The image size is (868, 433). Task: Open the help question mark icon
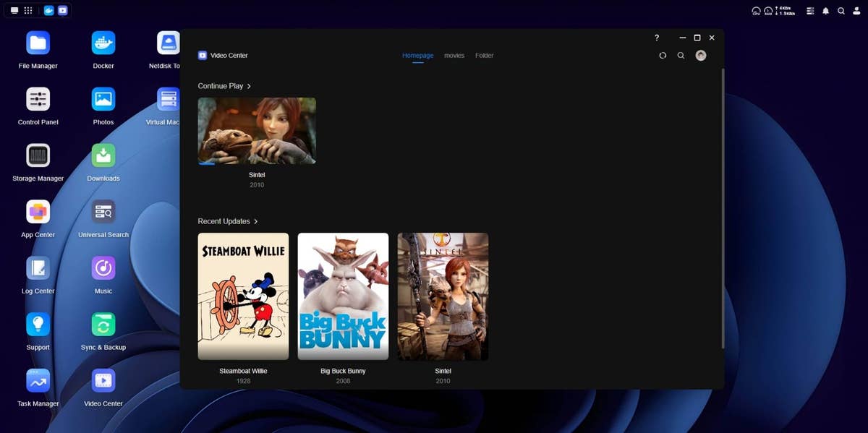(x=657, y=38)
